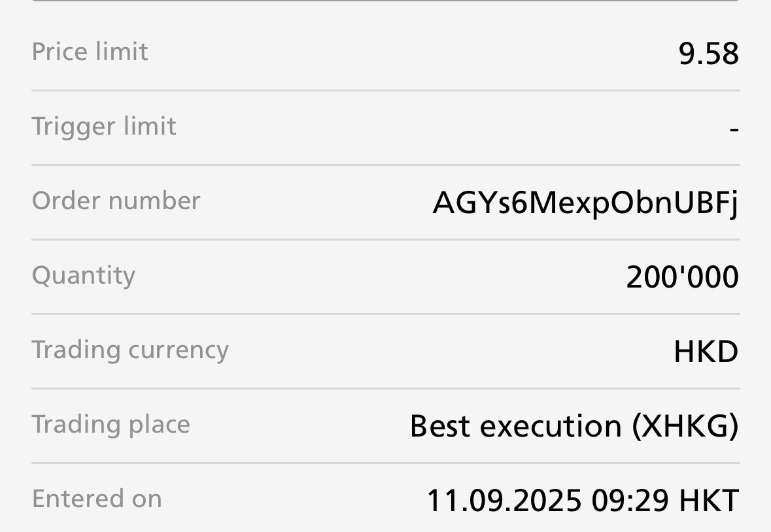Click the word limit in Trigger limit
771x532 pixels.
[x=152, y=126]
